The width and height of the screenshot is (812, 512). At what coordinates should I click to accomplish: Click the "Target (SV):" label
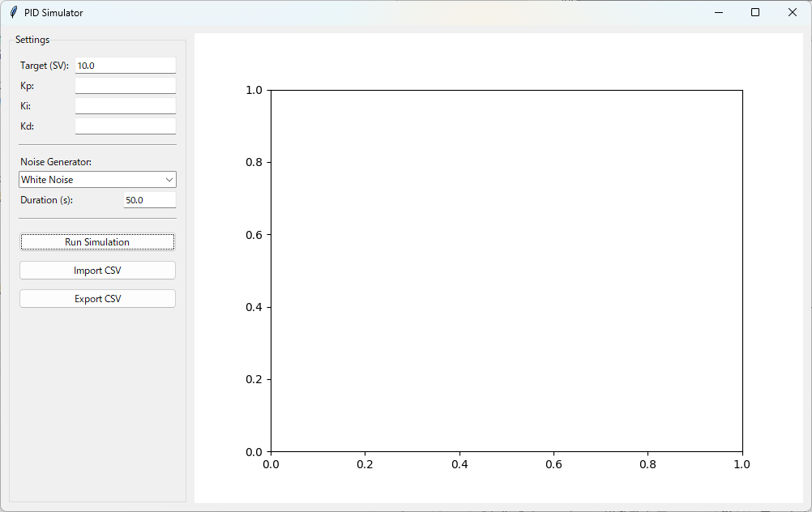[45, 66]
